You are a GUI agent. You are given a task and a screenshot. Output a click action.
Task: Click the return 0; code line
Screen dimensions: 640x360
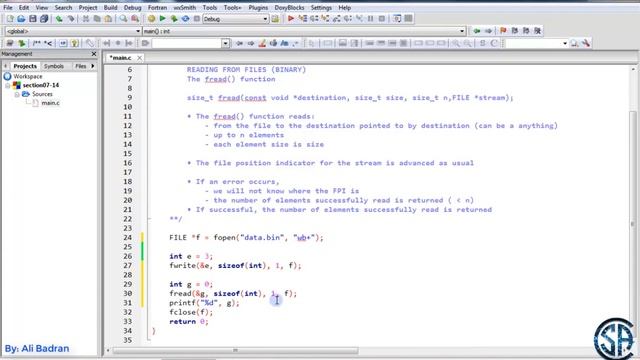189,322
